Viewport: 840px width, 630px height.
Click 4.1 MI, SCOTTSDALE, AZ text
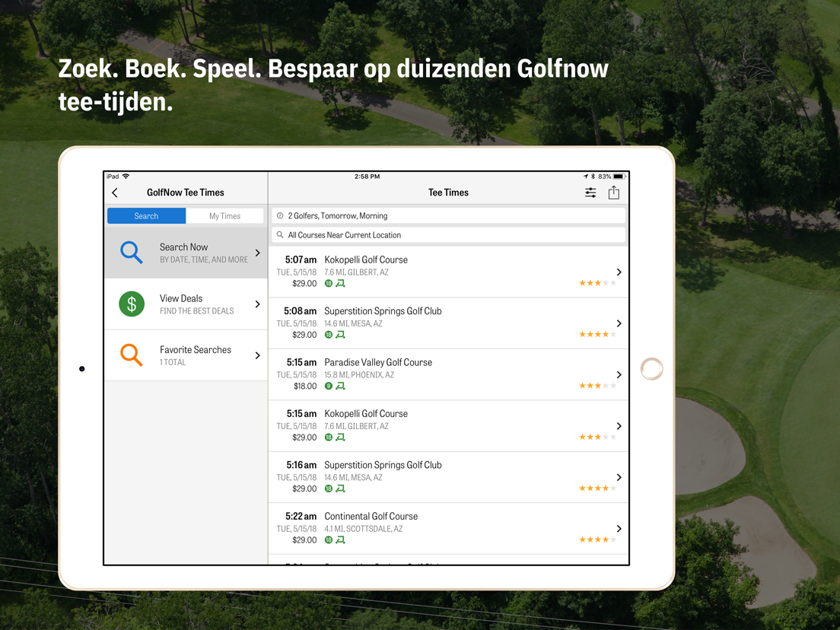(363, 529)
